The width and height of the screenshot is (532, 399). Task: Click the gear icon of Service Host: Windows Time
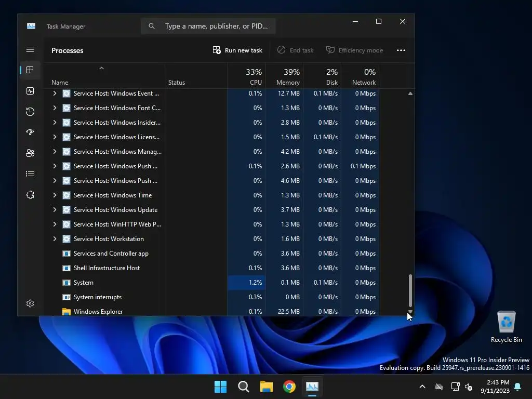pyautogui.click(x=66, y=195)
